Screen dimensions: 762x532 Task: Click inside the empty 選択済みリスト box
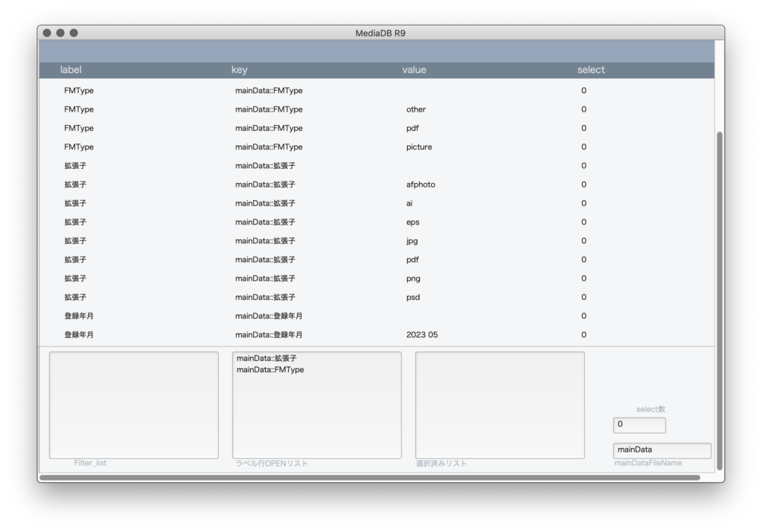tap(499, 406)
